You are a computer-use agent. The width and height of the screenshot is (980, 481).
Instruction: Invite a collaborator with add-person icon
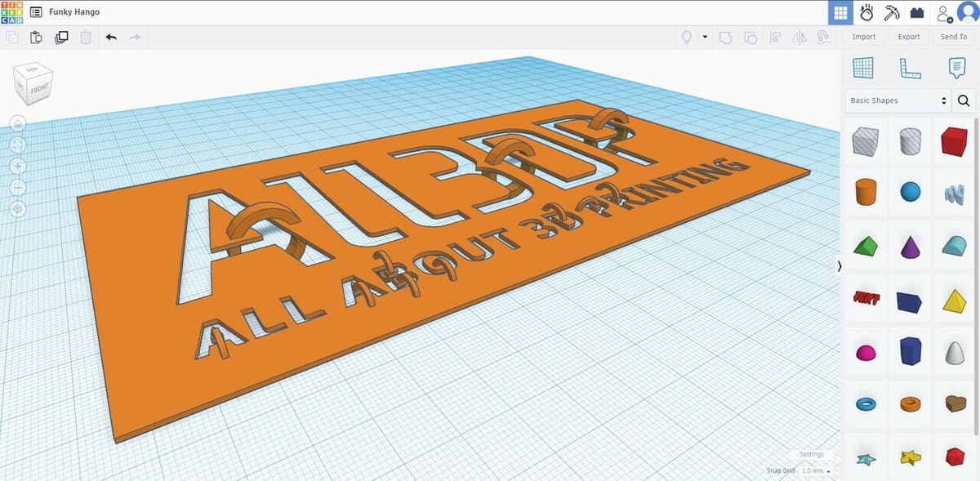tap(944, 13)
